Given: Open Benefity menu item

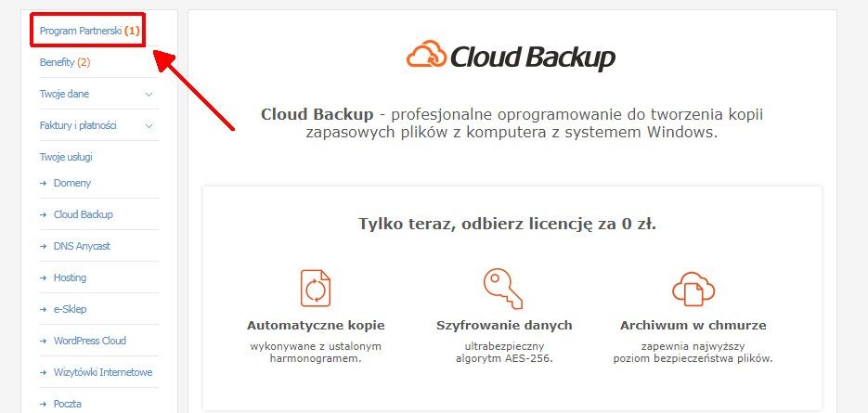Looking at the screenshot, I should [x=65, y=62].
